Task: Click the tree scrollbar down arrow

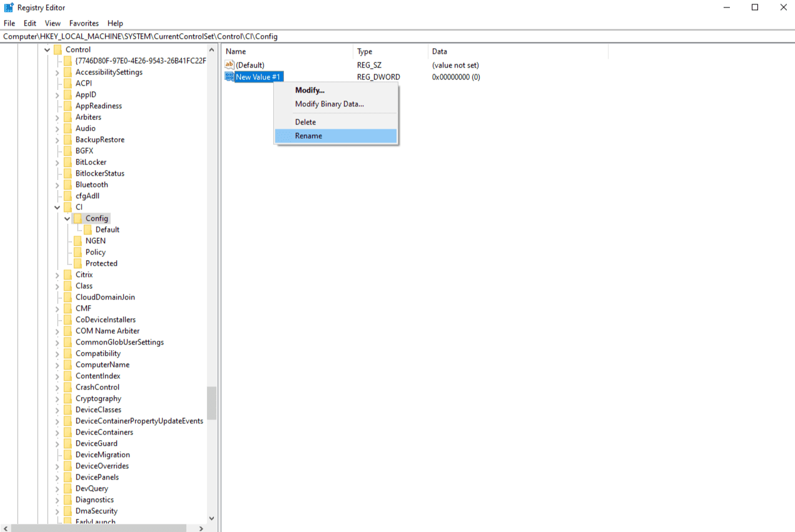Action: pos(211,518)
